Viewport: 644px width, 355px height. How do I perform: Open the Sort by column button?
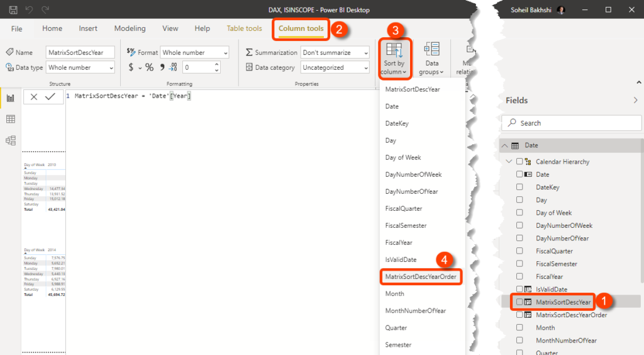tap(394, 59)
